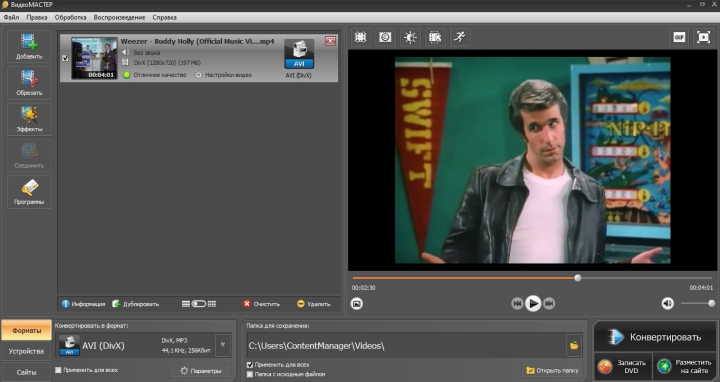Click the Информация button
The image size is (720, 382).
point(84,304)
